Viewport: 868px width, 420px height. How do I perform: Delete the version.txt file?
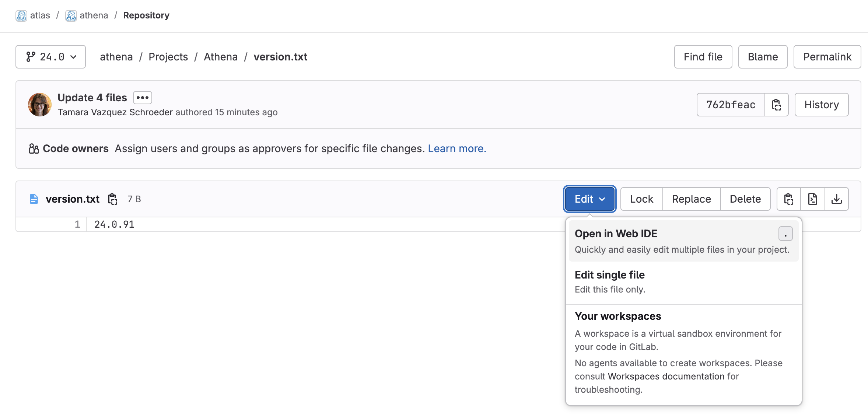click(x=745, y=199)
